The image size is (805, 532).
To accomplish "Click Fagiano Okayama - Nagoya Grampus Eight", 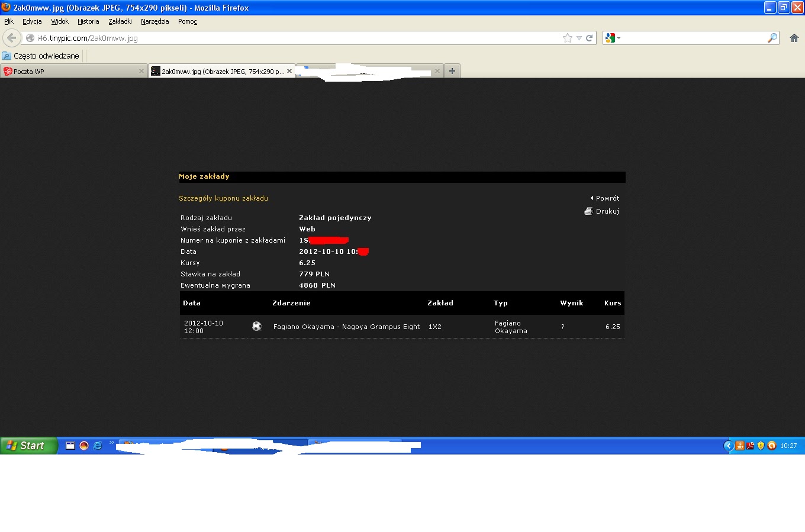I will point(347,327).
